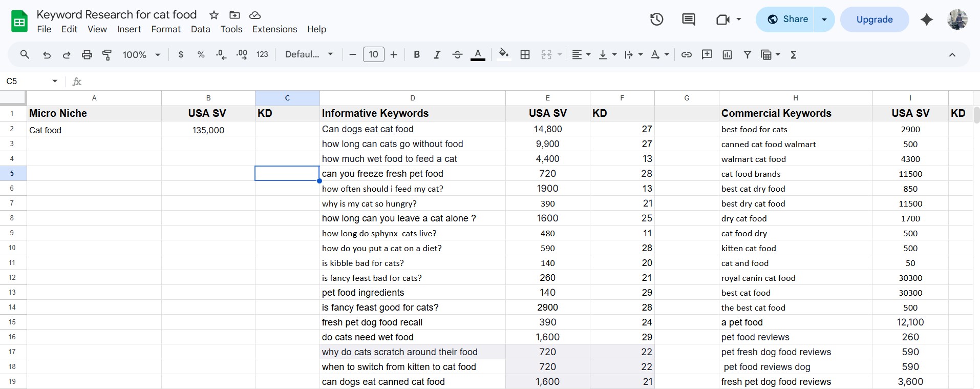
Task: Select row 12 header
Action: [x=12, y=277]
